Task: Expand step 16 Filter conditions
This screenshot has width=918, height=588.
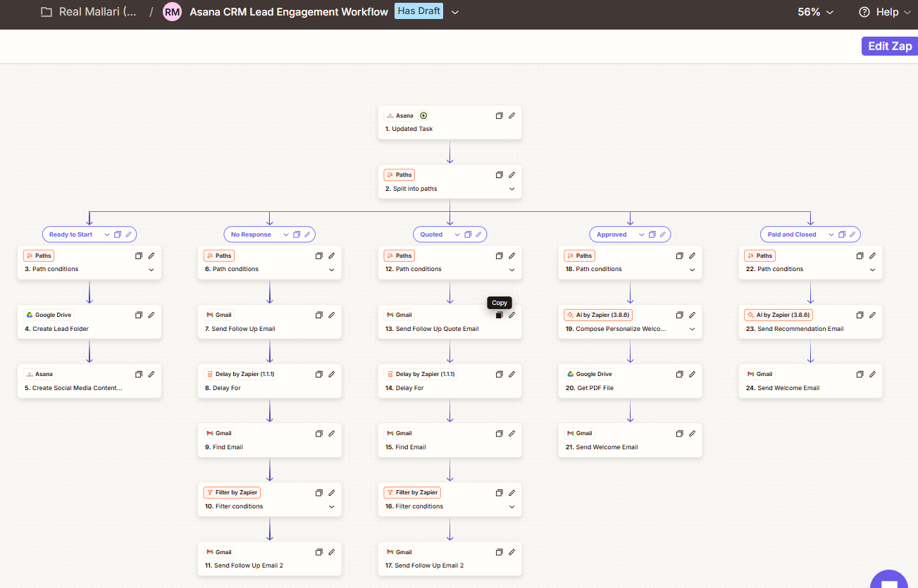Action: pos(512,507)
